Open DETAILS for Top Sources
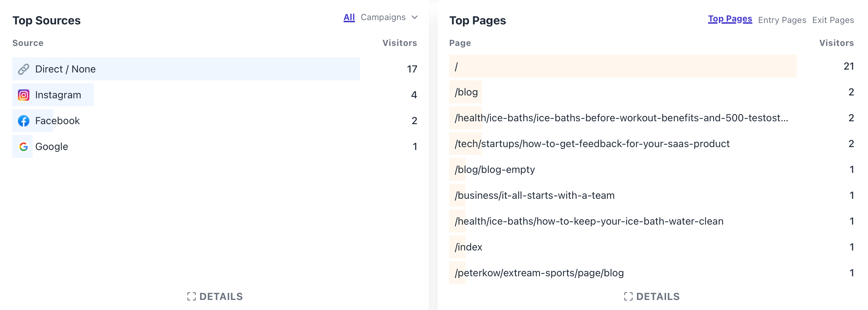The height and width of the screenshot is (310, 868). click(221, 296)
